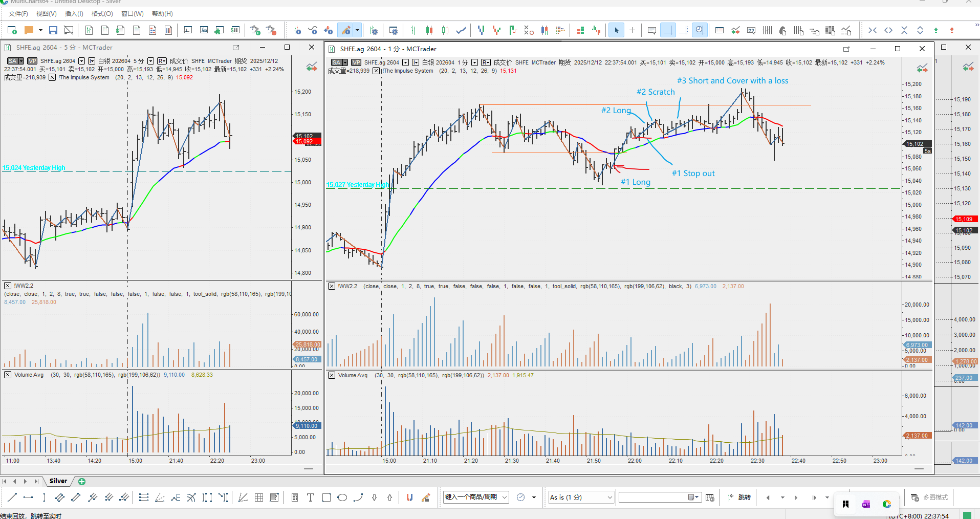Open the resolution dropdown after '1 分' in 1-minute chart
Viewport: 980px width, 519px height.
tap(474, 62)
